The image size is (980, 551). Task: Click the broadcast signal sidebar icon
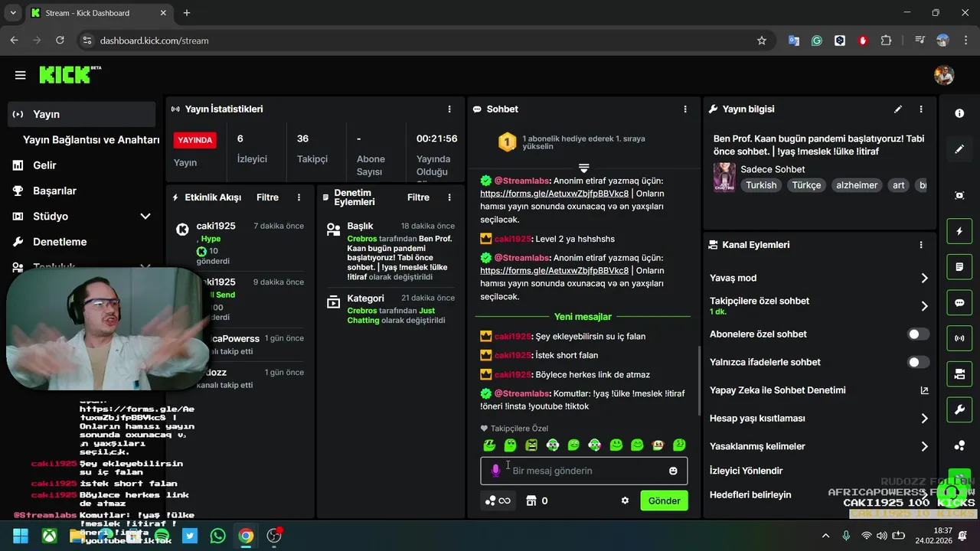tap(959, 338)
